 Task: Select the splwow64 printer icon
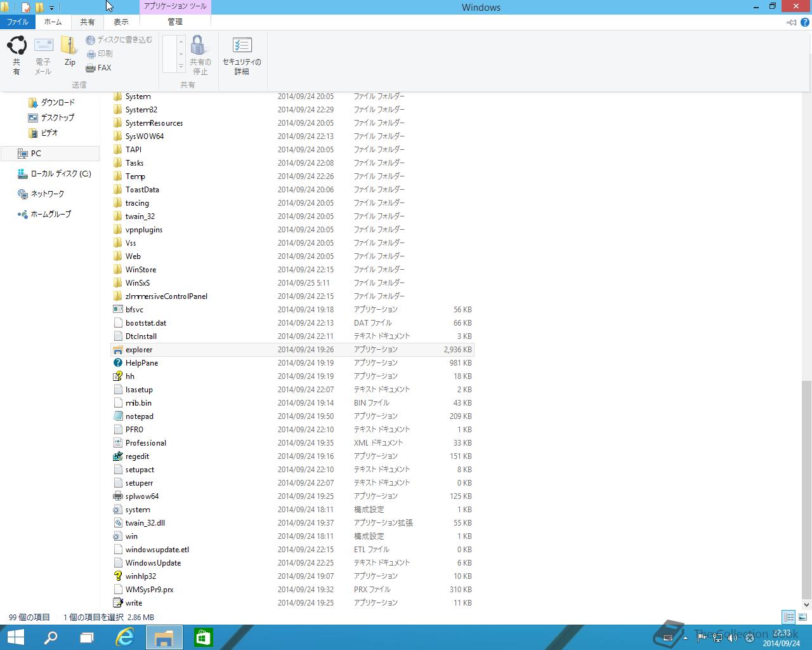point(117,496)
